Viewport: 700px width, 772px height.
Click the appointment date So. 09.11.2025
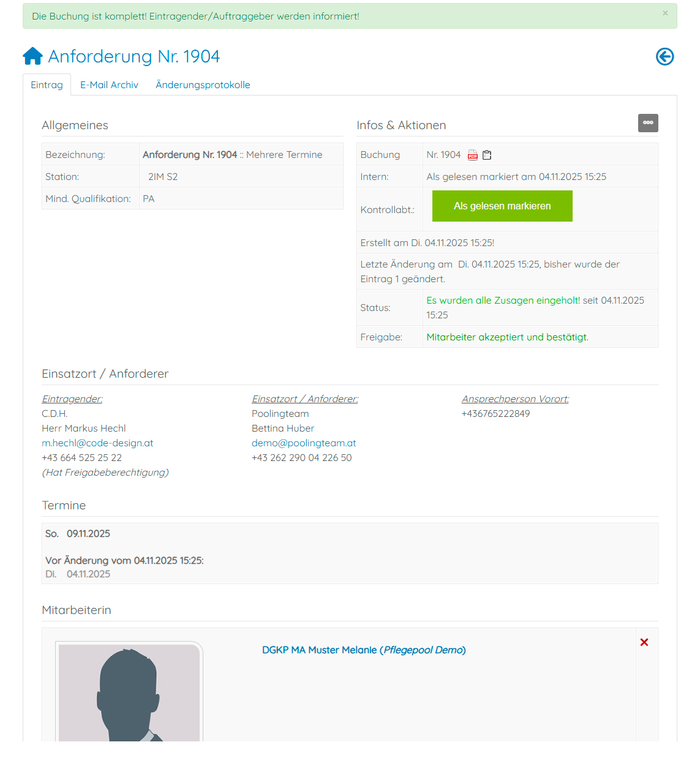click(78, 534)
